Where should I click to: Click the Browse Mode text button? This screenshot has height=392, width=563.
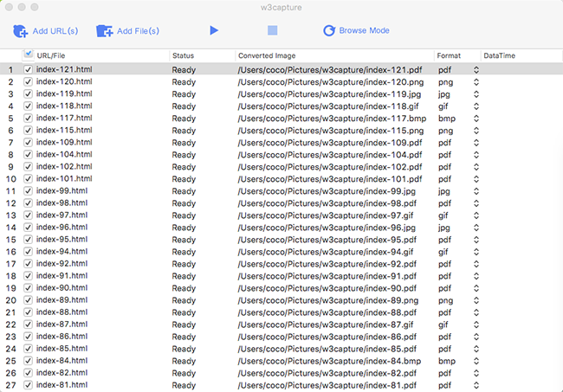coord(364,30)
